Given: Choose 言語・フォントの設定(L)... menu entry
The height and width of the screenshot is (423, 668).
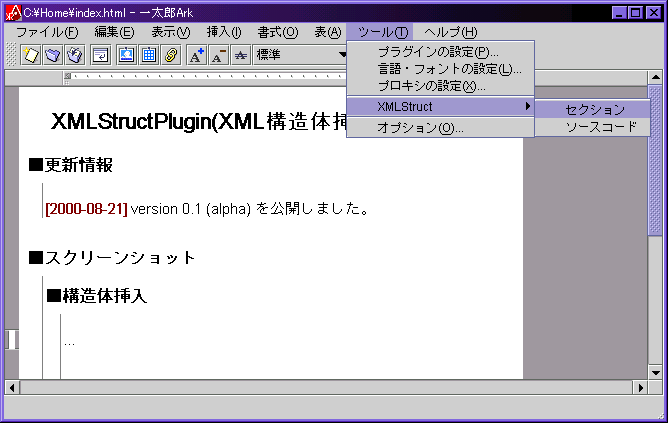Looking at the screenshot, I should pos(441,69).
